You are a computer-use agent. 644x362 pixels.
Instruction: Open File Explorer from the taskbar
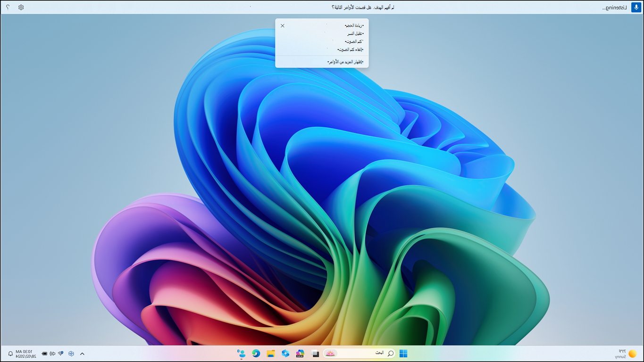coord(271,354)
